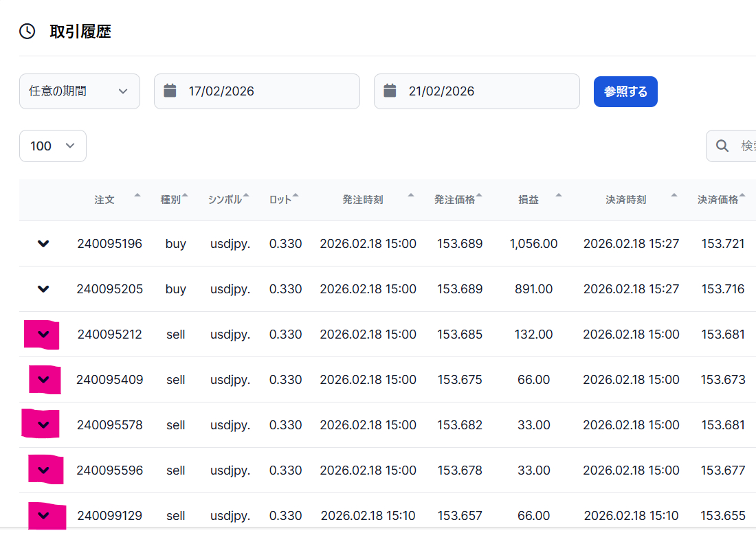
Task: Click settlement price 153.673
Action: coord(723,380)
